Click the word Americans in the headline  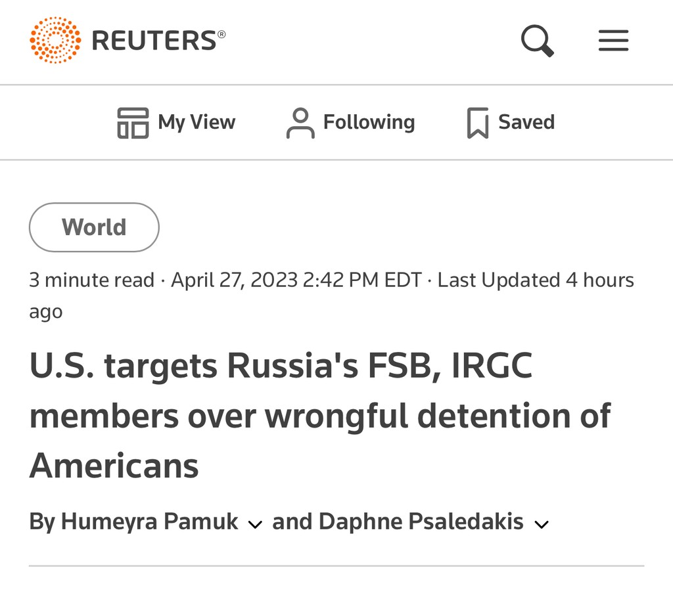[114, 466]
